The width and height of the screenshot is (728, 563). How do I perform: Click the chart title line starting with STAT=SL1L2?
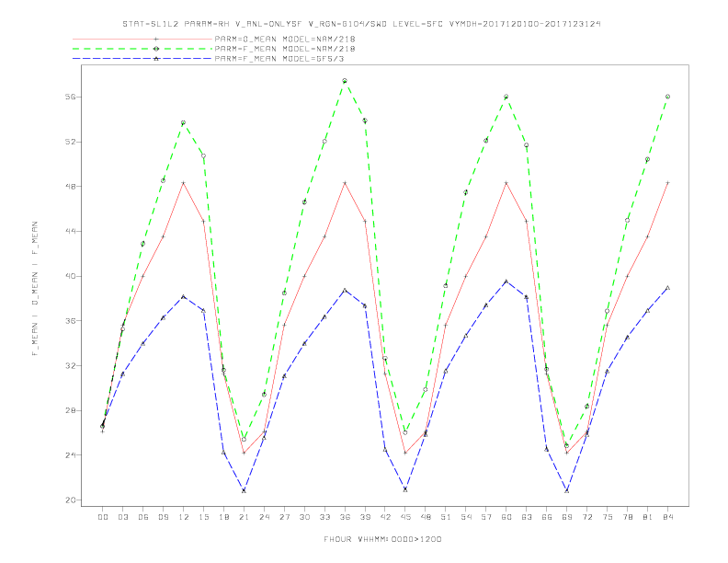pyautogui.click(x=361, y=24)
